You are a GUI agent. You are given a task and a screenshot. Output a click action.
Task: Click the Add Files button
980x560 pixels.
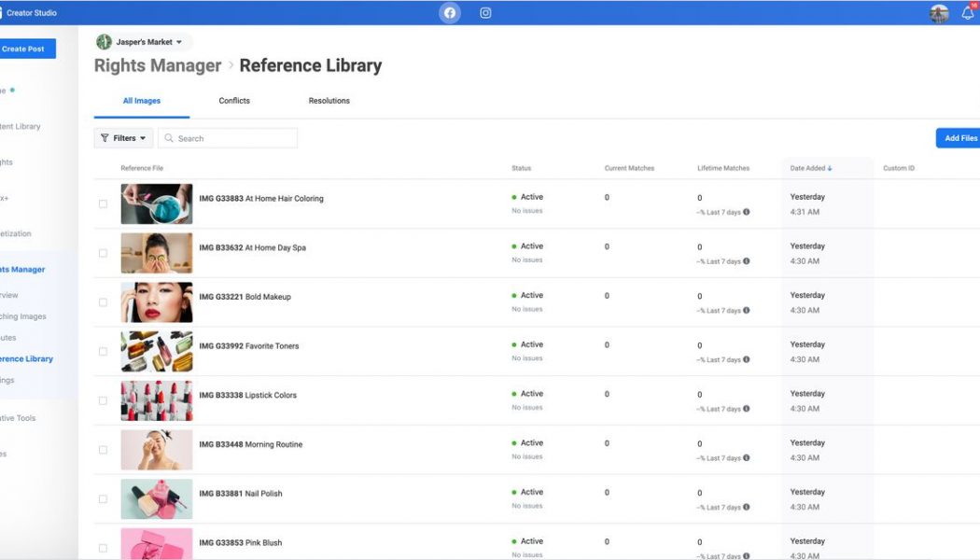click(959, 138)
